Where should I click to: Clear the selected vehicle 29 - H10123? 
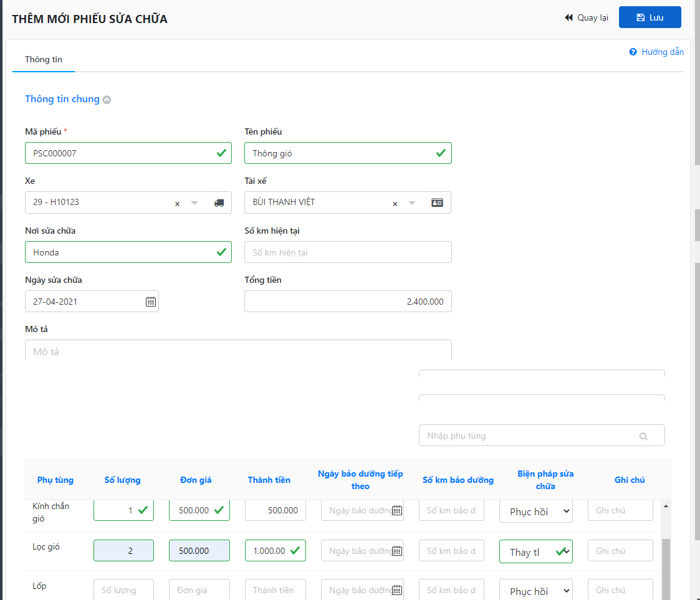tap(177, 204)
